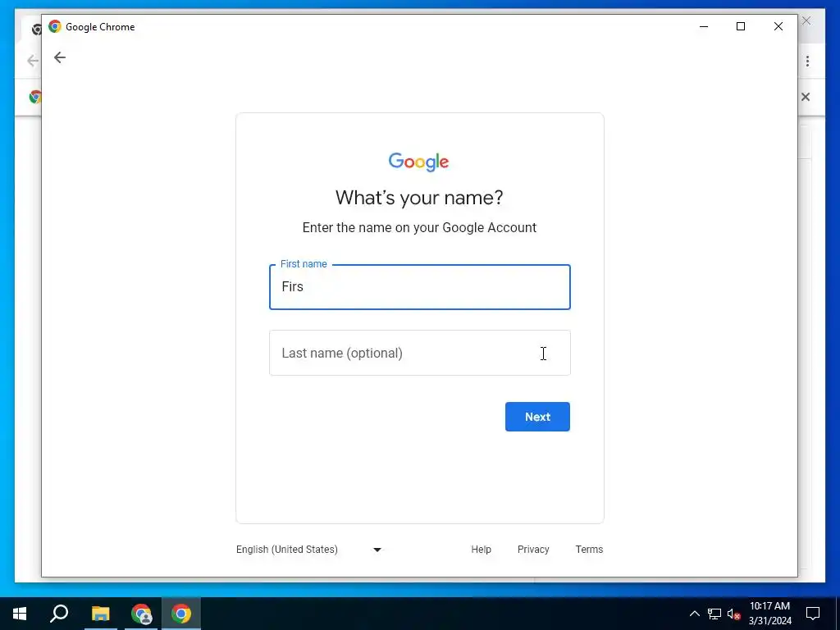Open File Explorer from the taskbar

[100, 614]
